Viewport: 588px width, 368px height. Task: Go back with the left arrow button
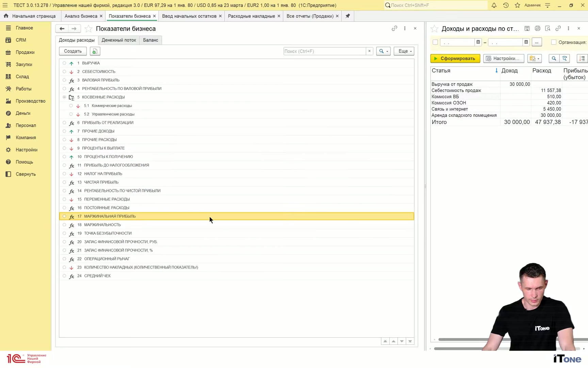click(x=62, y=29)
